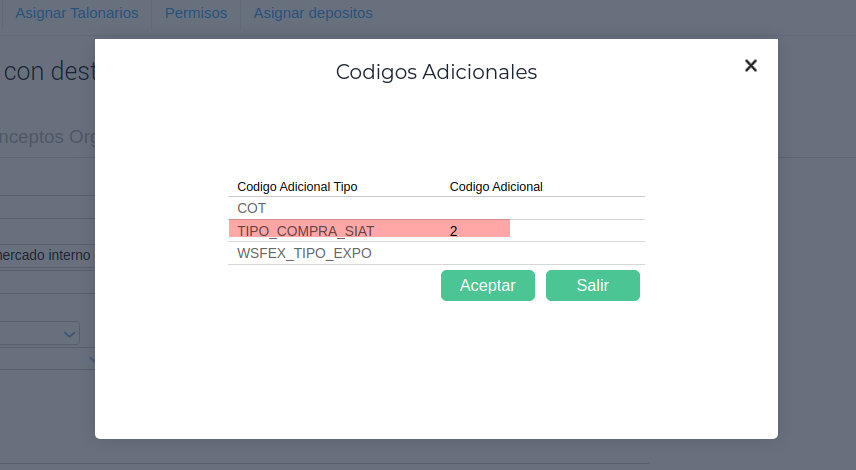This screenshot has width=856, height=470.
Task: Click the Aceptar button
Action: coord(488,285)
